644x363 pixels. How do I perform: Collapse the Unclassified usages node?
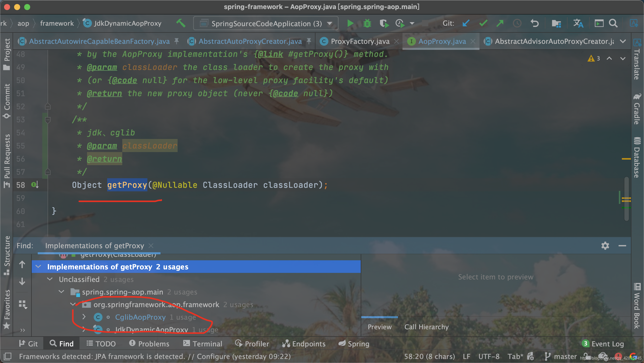point(50,279)
